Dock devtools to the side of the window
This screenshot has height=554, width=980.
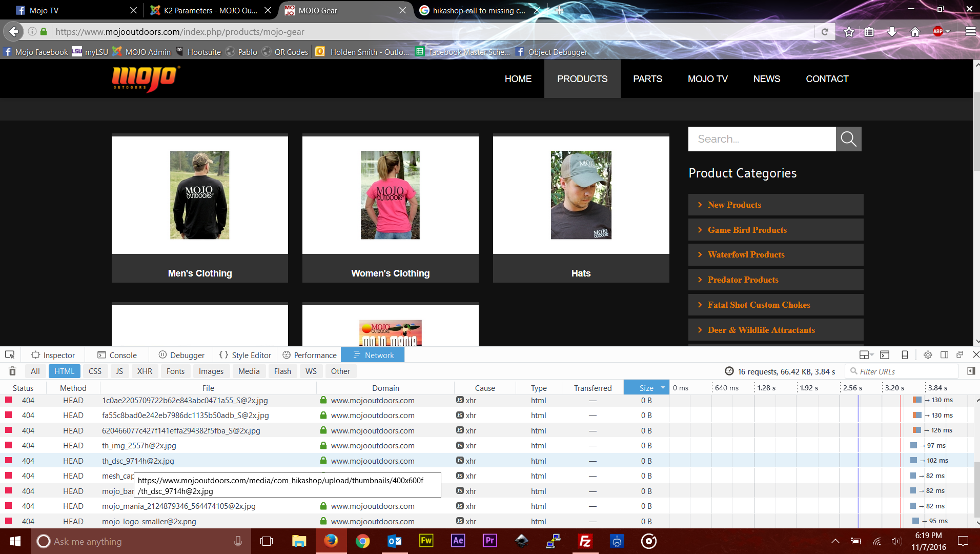coord(944,355)
